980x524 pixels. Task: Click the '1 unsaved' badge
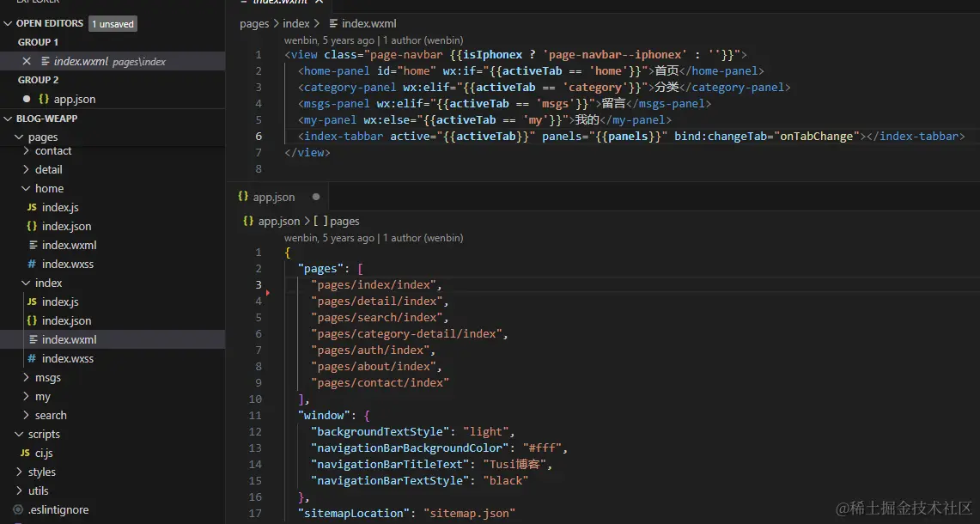(113, 24)
